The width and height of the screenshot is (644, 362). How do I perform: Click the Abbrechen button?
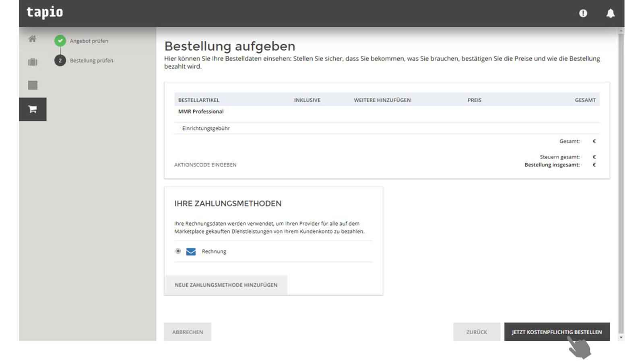[x=188, y=331]
